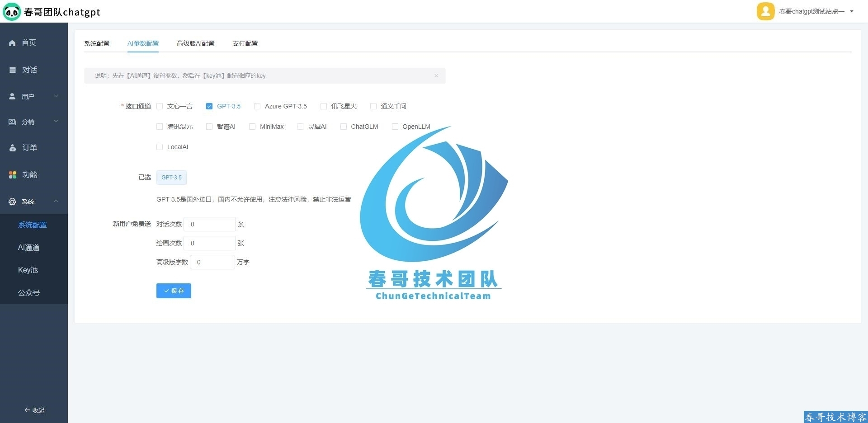Switch to the 高级版AI配置 tab
The image size is (868, 423).
click(195, 43)
